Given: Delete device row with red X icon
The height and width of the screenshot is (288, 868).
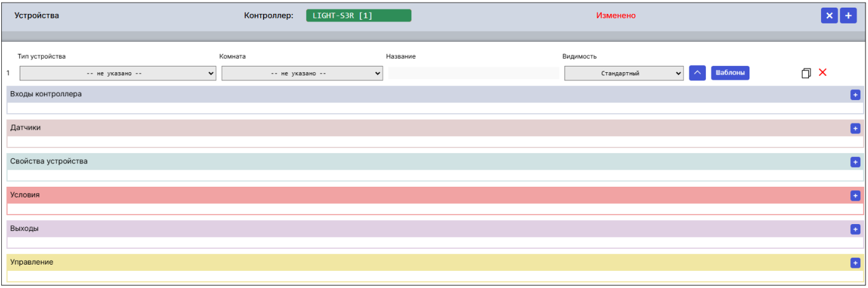Looking at the screenshot, I should coord(822,73).
